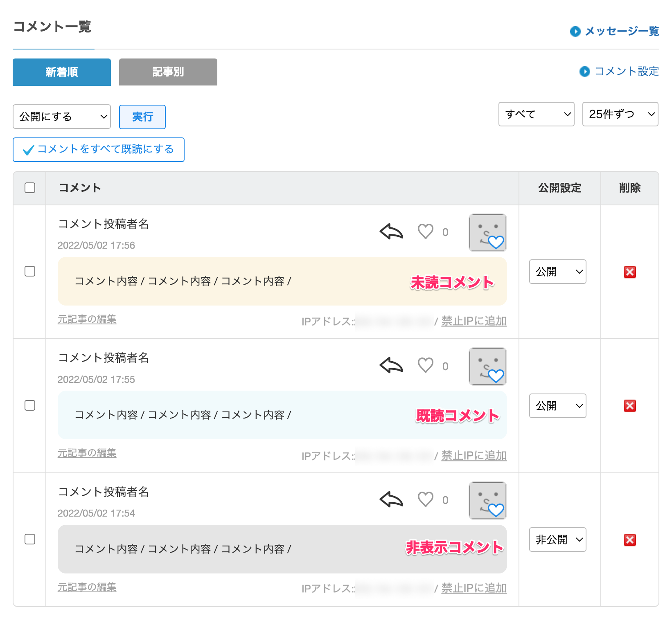The height and width of the screenshot is (625, 672).
Task: Click コメントをすべて既読にする to mark all read
Action: coord(98,150)
